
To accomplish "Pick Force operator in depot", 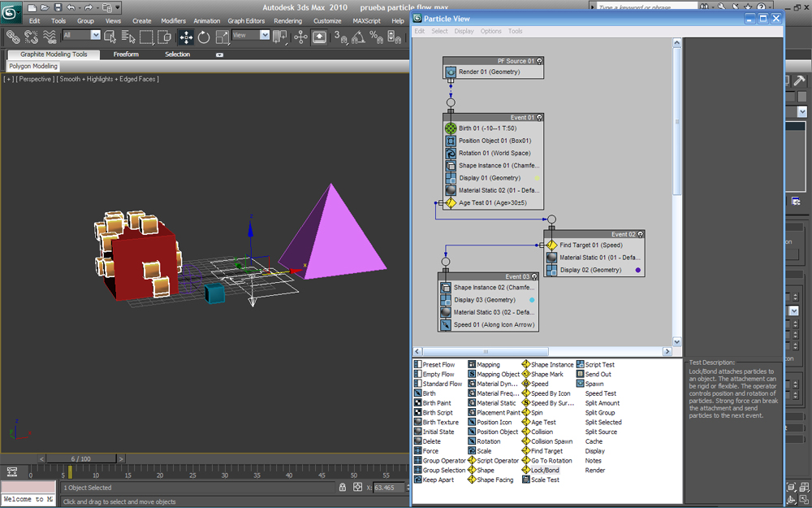I will click(x=427, y=451).
